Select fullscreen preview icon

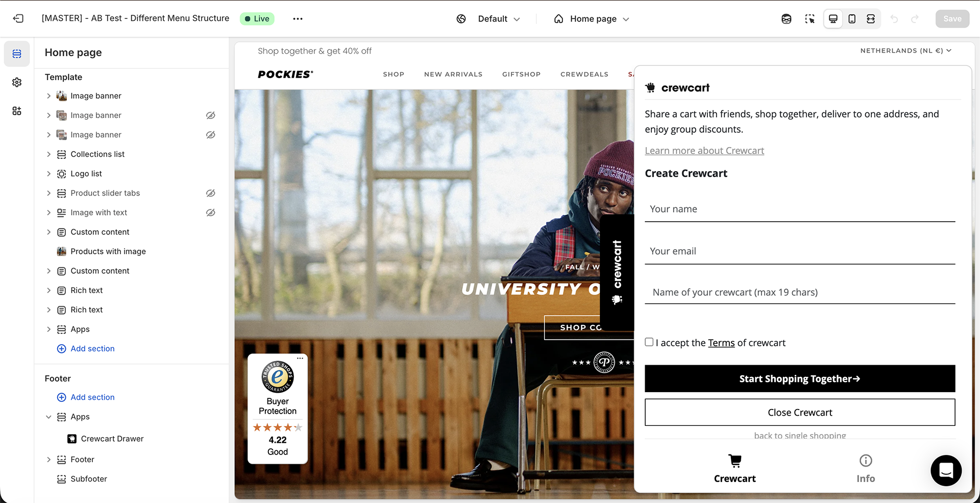871,19
